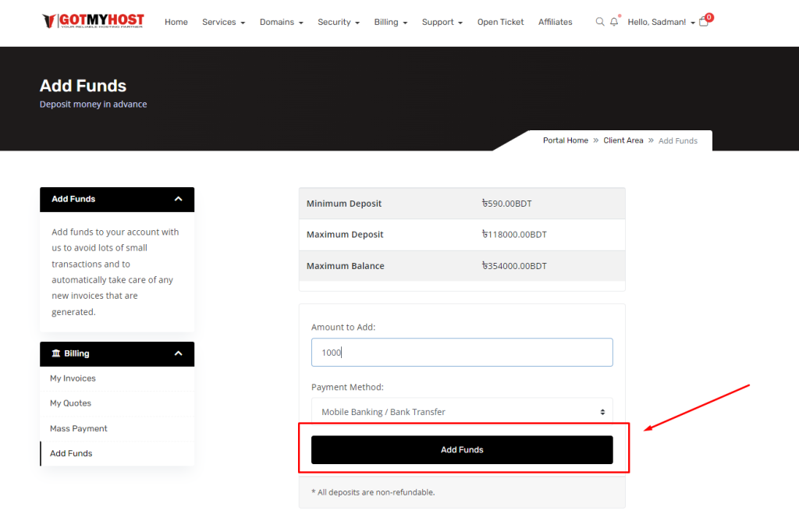Viewport: 799px width, 532px height.
Task: Open the Payment Method dropdown
Action: pyautogui.click(x=462, y=412)
